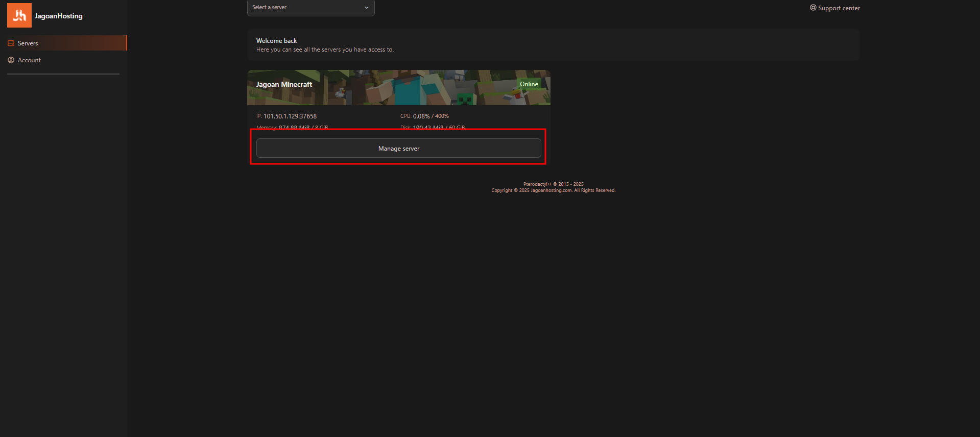
Task: Open the Jagoan Minecraft banner thumbnail
Action: 399,88
